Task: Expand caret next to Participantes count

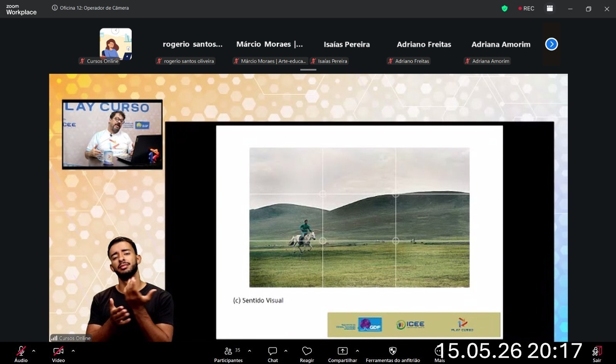Action: 249,351
